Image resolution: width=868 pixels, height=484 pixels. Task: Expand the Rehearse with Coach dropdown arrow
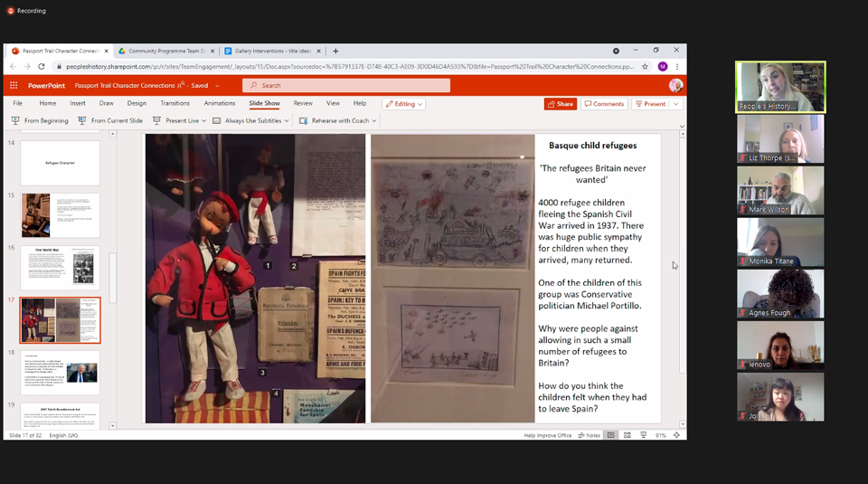374,120
